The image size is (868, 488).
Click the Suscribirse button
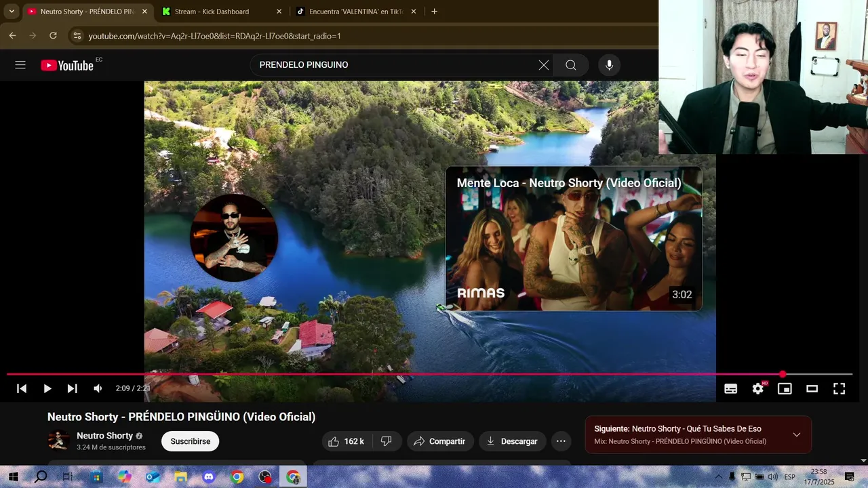(190, 441)
